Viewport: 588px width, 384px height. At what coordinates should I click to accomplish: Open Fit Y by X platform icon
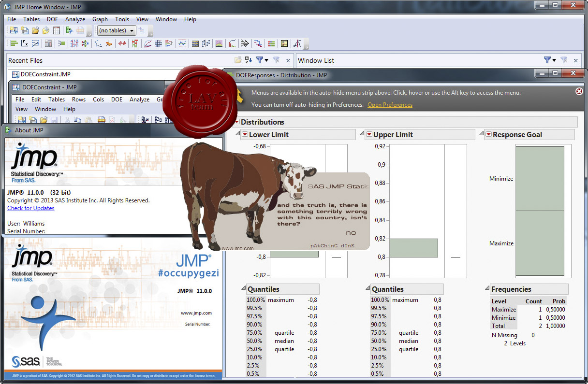click(25, 43)
